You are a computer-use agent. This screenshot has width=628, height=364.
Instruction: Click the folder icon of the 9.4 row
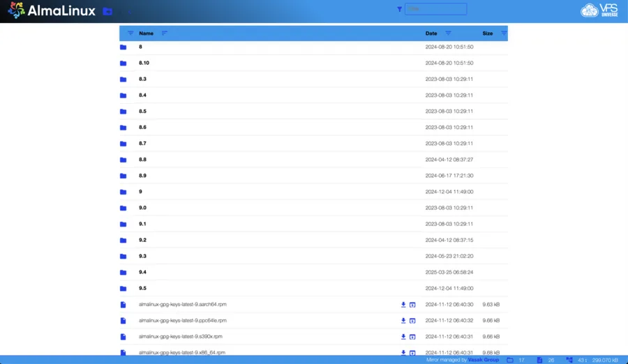click(x=124, y=272)
